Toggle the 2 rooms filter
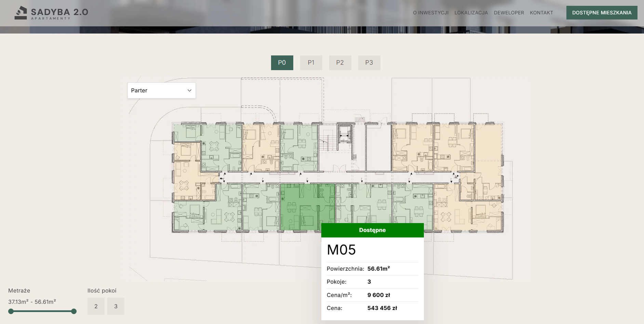The width and height of the screenshot is (644, 324). pyautogui.click(x=96, y=306)
